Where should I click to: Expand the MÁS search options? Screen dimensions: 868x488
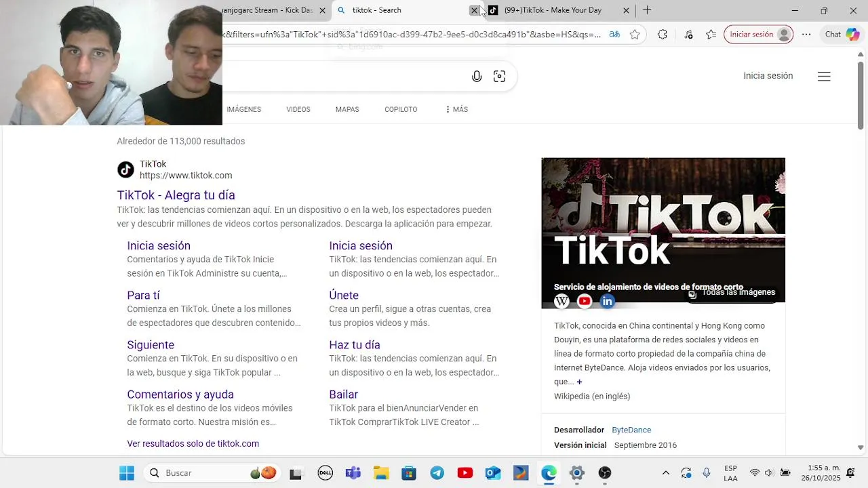[x=456, y=109]
